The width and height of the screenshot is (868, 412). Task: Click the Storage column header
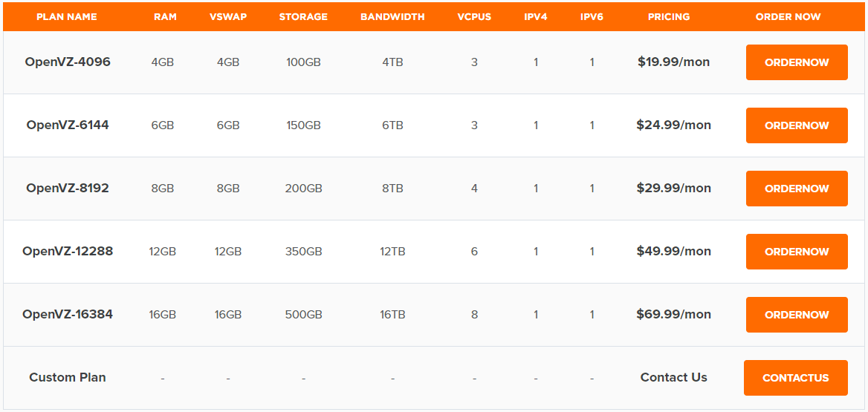[303, 16]
